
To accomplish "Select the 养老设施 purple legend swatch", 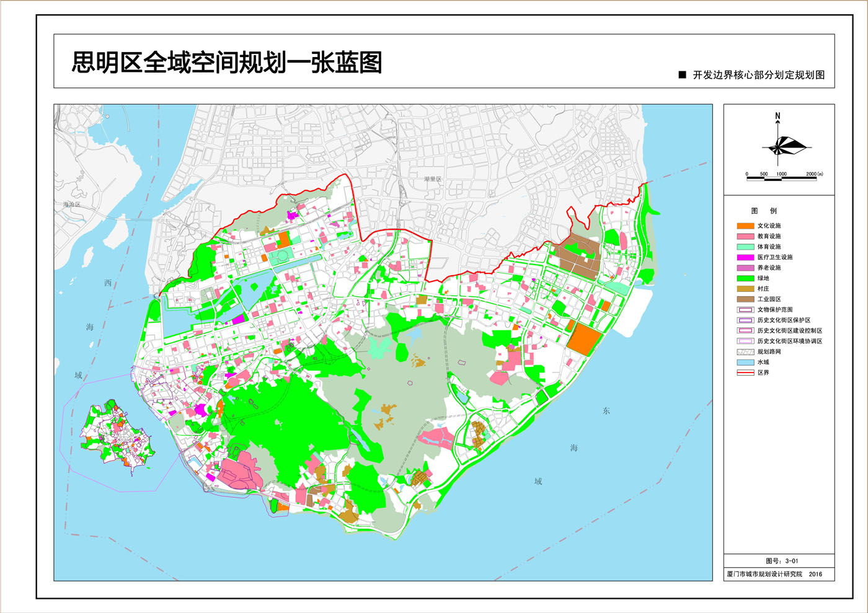I will [x=745, y=268].
